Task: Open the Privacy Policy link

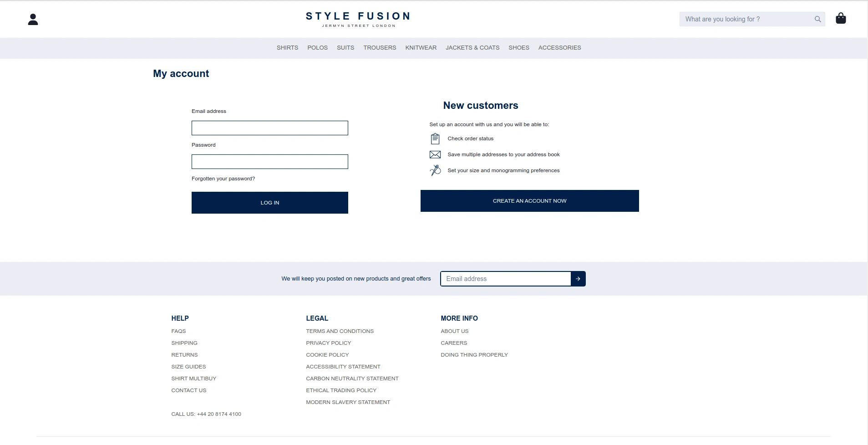Action: pyautogui.click(x=329, y=343)
